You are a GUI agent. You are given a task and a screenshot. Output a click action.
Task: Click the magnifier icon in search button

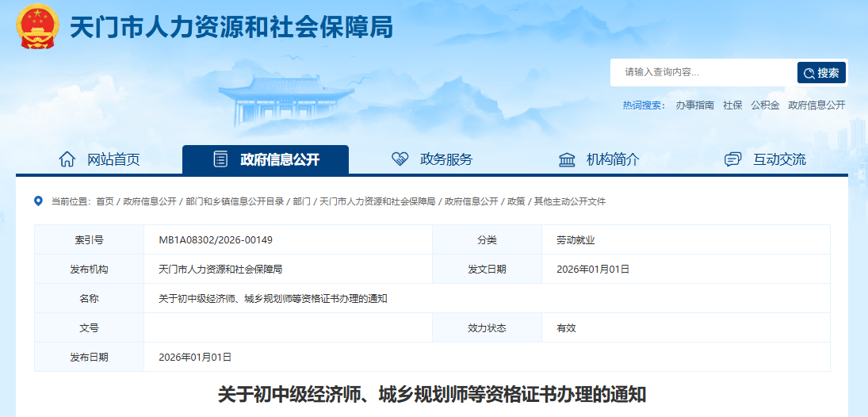pos(809,73)
